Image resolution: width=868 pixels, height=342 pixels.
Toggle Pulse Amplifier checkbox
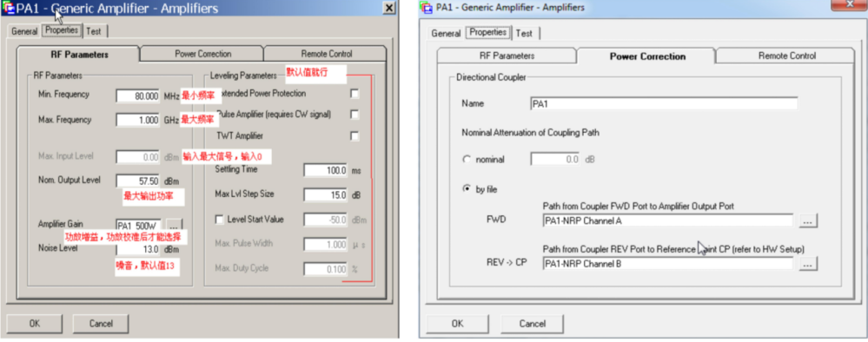(354, 115)
